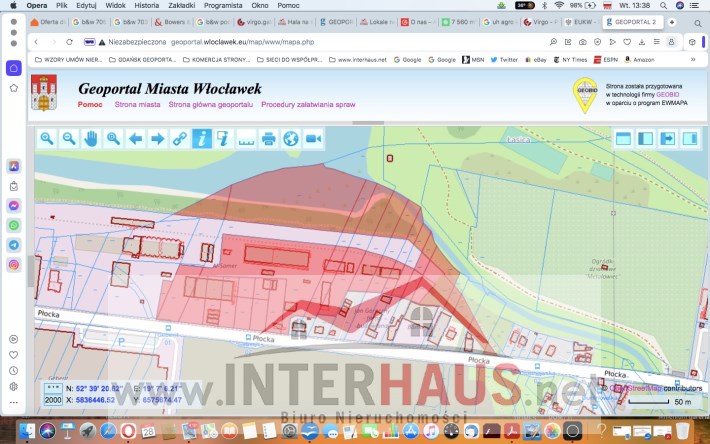Click the zoom in magnifier tool
The width and height of the screenshot is (710, 444).
coord(47,139)
